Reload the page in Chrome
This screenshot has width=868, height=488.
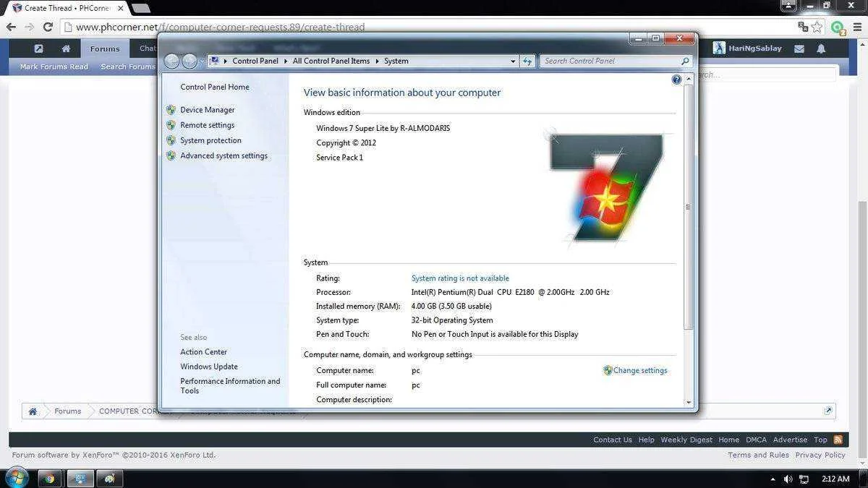(48, 27)
